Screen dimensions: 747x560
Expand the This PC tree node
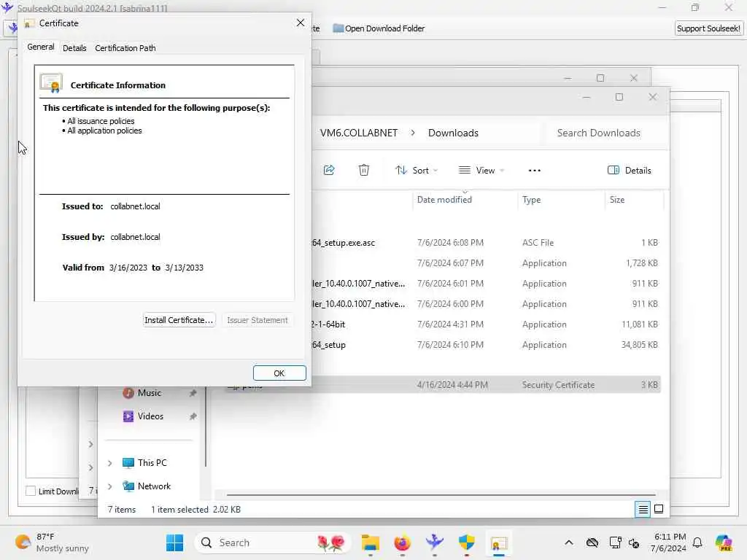[110, 463]
